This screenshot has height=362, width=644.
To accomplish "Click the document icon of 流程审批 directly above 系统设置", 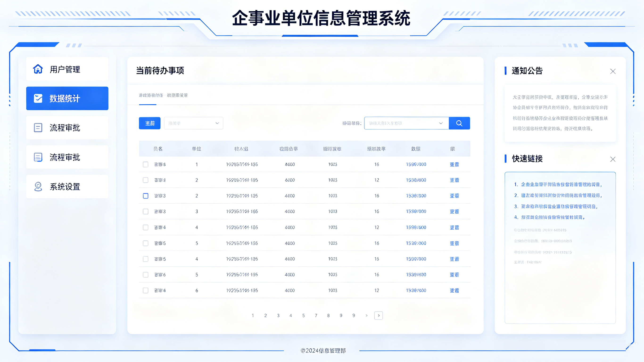I will (38, 157).
